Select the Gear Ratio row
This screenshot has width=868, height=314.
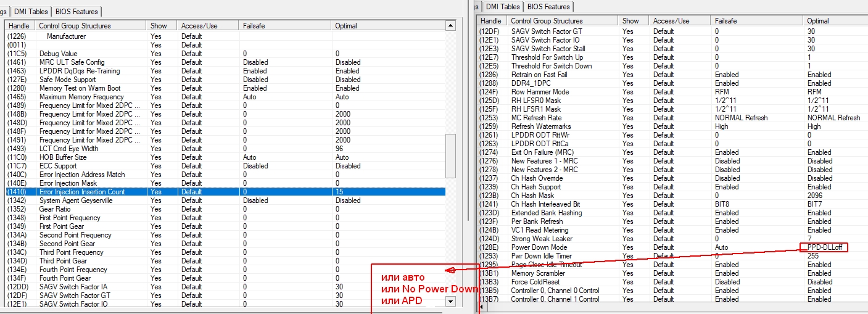(225, 209)
